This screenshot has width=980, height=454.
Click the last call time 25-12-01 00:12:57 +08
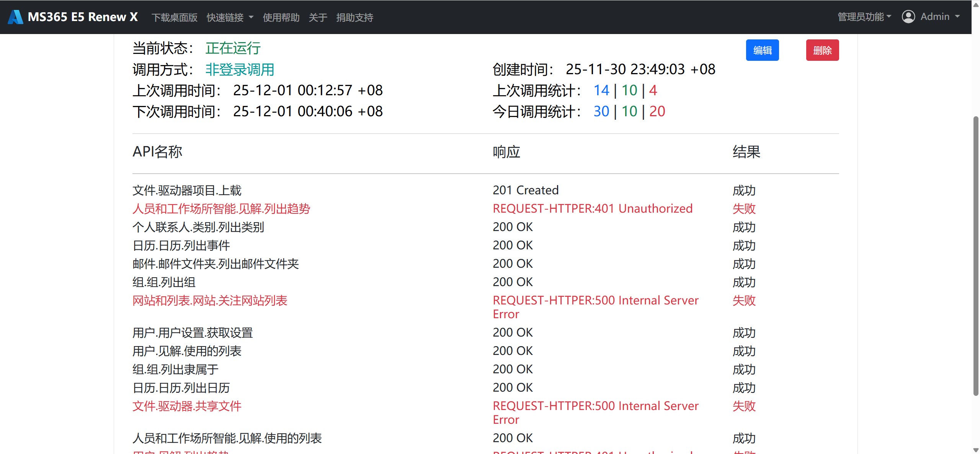coord(308,91)
